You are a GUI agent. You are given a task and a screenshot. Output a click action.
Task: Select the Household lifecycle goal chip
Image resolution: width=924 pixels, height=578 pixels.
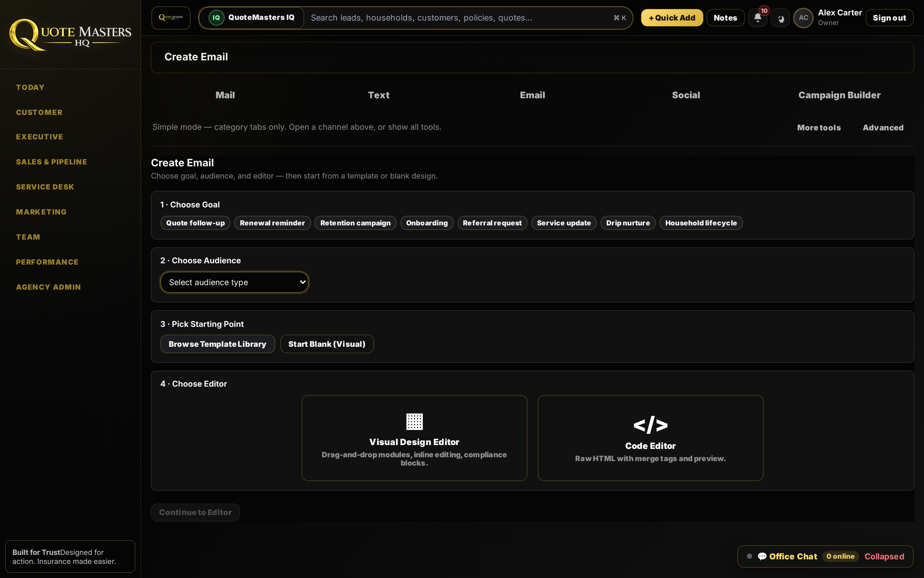coord(701,223)
